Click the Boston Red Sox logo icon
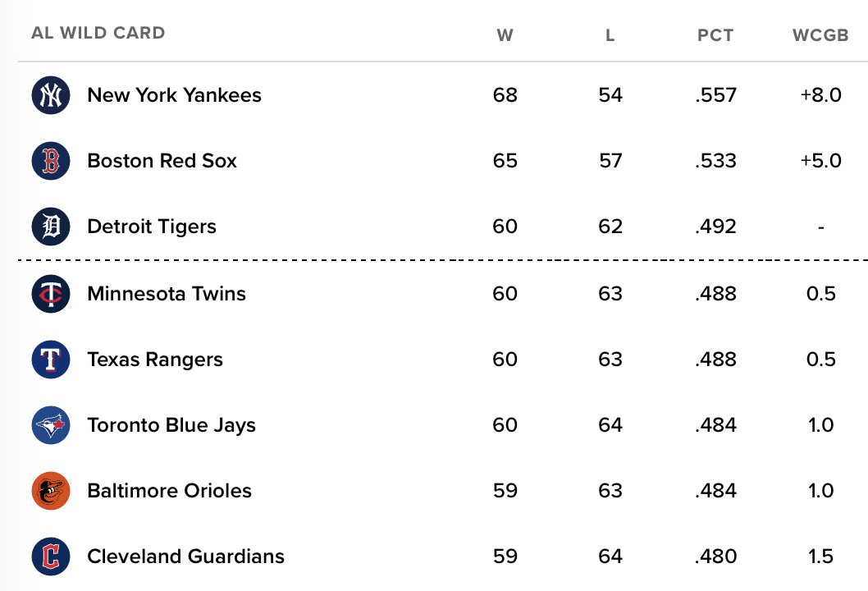Image resolution: width=868 pixels, height=591 pixels. click(x=51, y=161)
